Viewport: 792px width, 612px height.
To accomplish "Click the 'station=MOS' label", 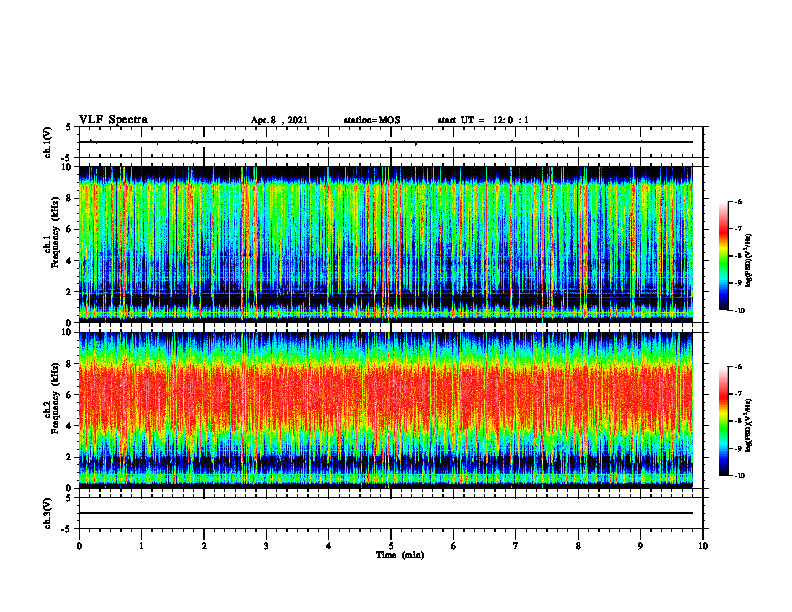I will (x=372, y=120).
